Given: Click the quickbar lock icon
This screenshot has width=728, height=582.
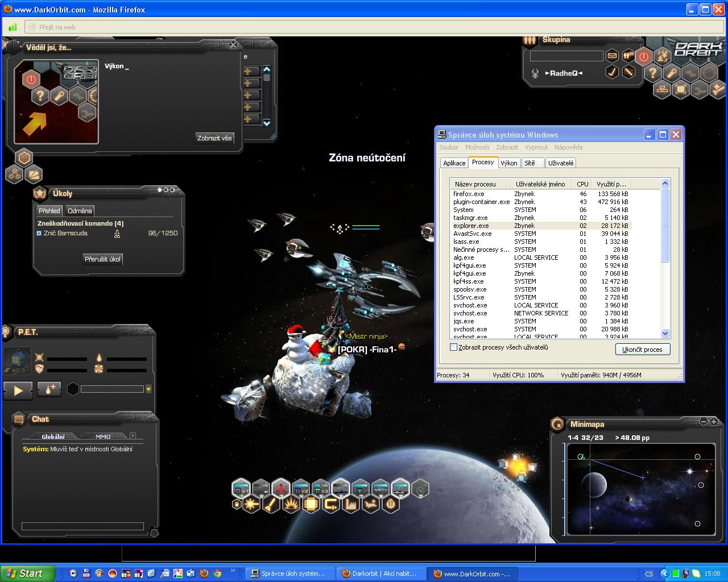Looking at the screenshot, I should coord(237,504).
